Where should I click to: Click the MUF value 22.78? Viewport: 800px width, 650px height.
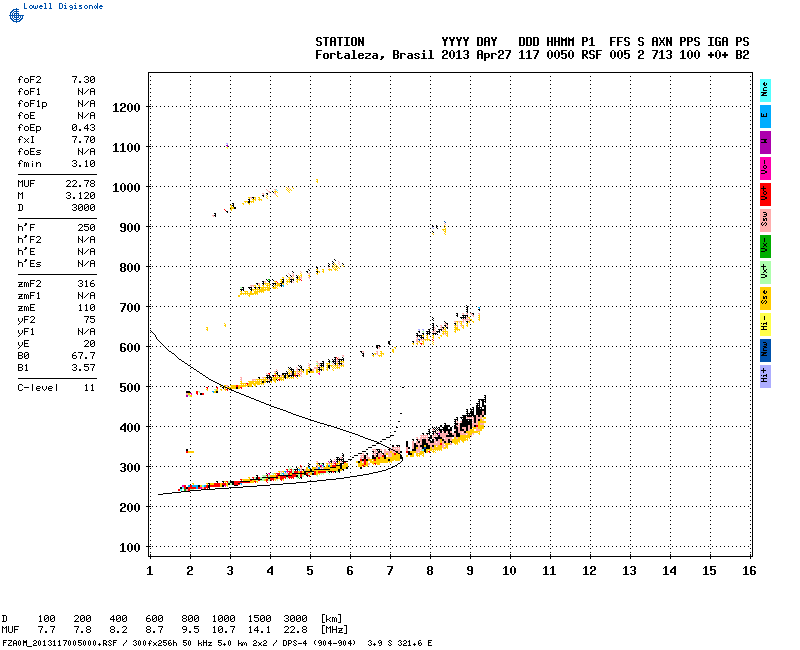(x=81, y=184)
